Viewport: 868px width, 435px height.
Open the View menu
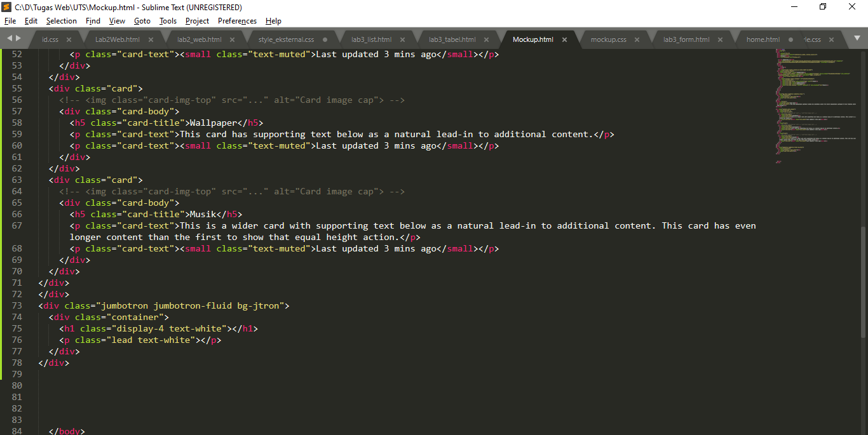pos(117,21)
